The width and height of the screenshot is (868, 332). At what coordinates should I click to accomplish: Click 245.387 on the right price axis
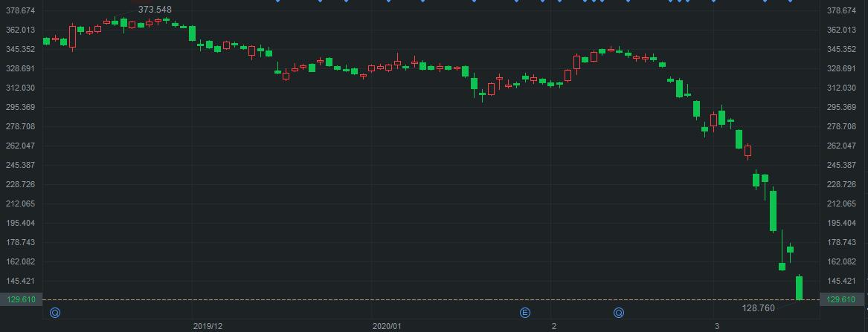841,165
